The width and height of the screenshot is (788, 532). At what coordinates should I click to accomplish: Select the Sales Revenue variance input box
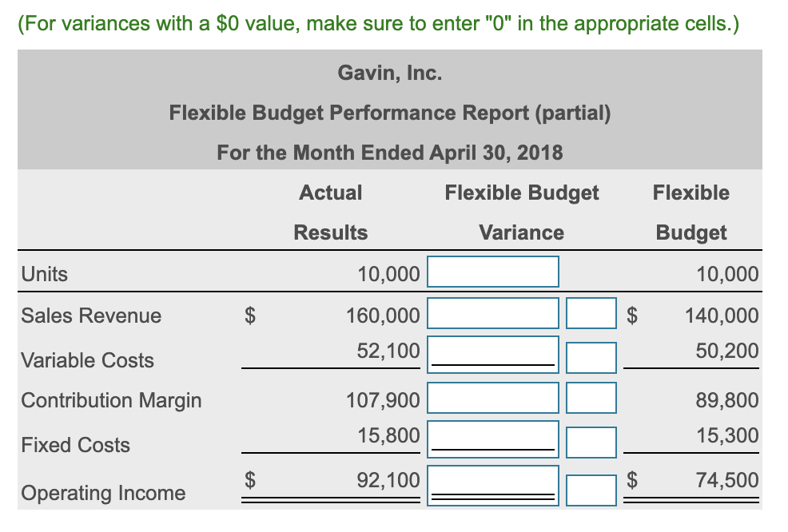coord(492,313)
